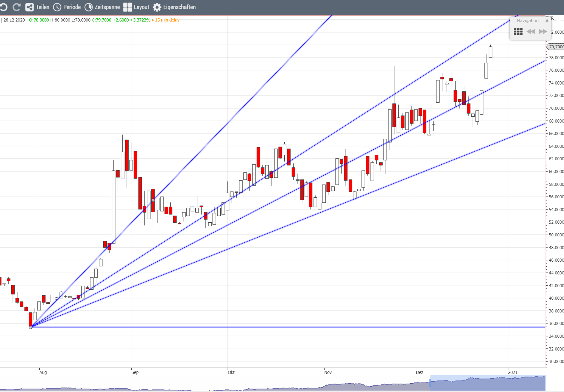Screen dimensions: 564x392
Task: Open the Zeitspanne menu
Action: pos(107,7)
